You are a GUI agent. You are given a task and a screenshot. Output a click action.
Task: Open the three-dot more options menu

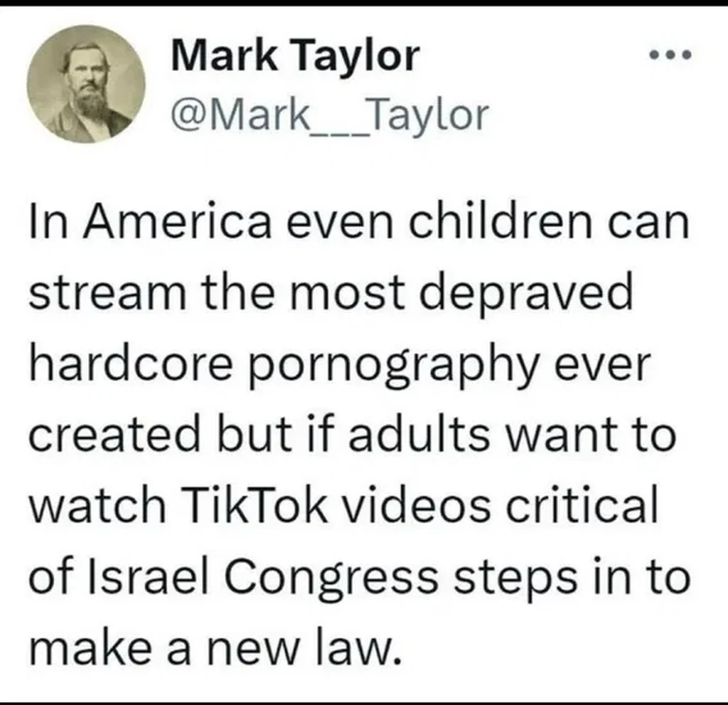[x=670, y=55]
